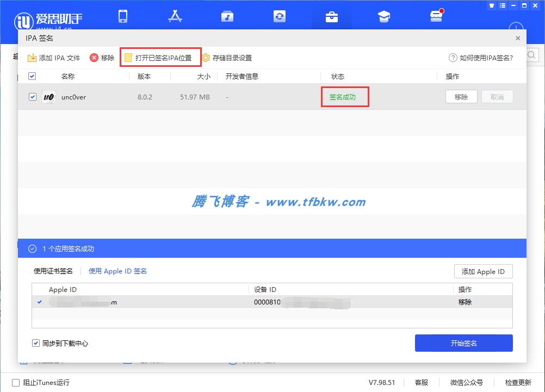Open the tutorial graduation cap icon
545x392 pixels.
pos(383,16)
